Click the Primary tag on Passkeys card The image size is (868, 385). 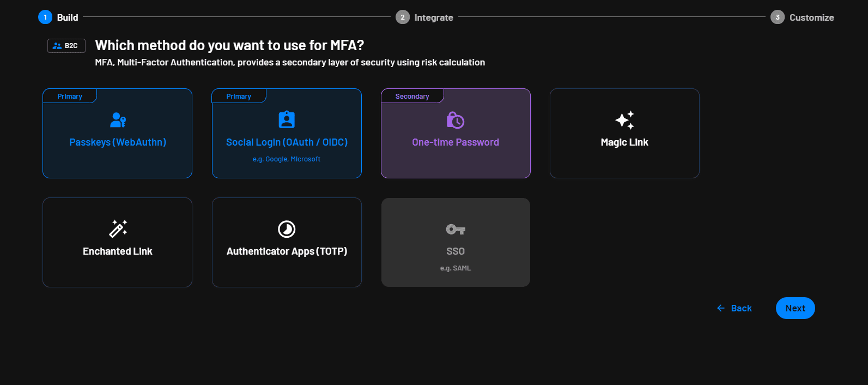pyautogui.click(x=70, y=97)
